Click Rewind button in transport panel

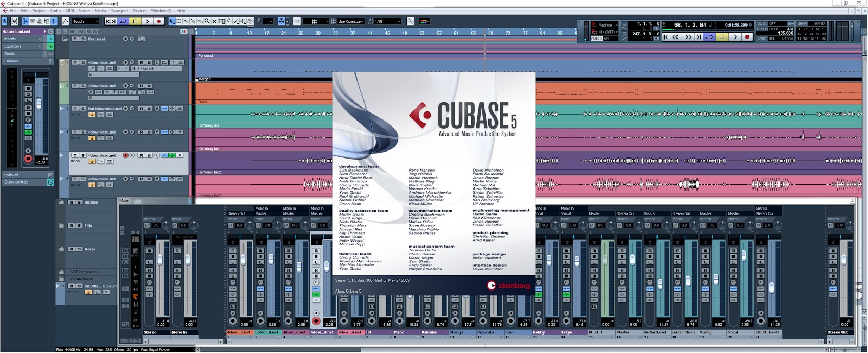[675, 37]
